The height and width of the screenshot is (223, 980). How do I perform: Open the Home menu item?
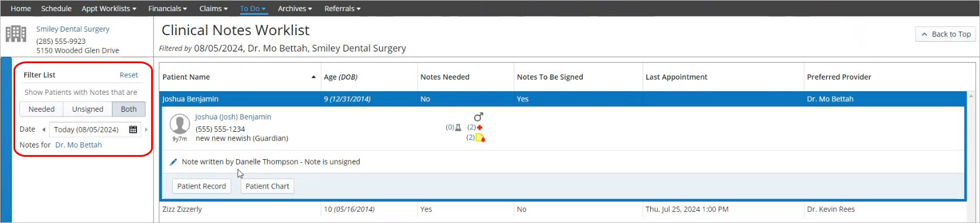point(21,9)
